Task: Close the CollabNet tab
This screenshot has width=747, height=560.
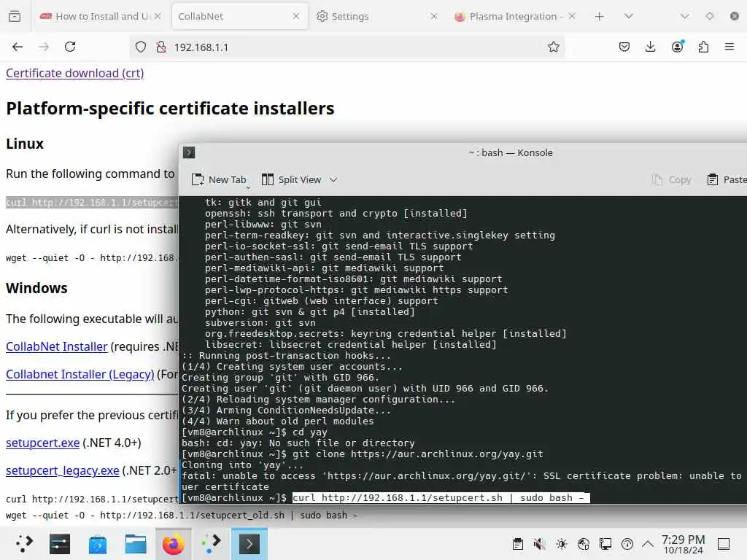Action: tap(296, 16)
